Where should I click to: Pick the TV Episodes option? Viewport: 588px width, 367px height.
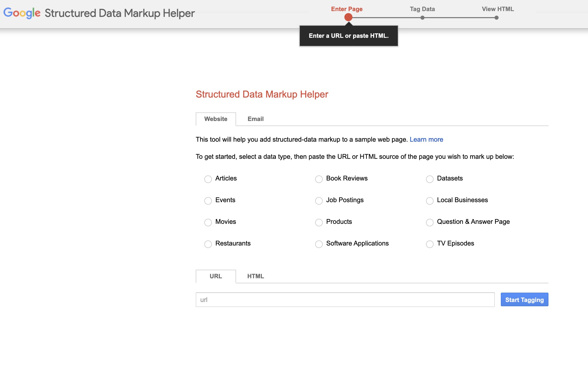point(430,244)
